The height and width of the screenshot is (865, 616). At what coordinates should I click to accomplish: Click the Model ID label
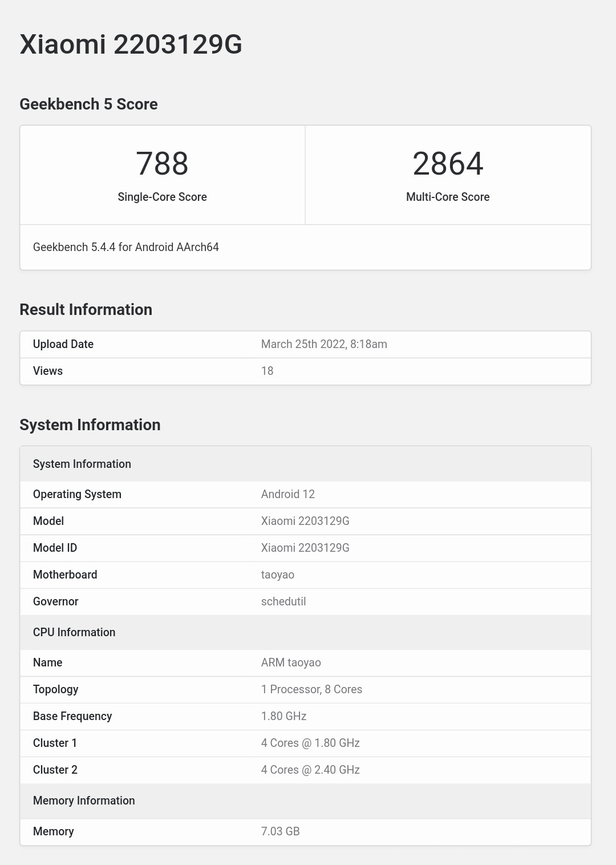pos(55,548)
